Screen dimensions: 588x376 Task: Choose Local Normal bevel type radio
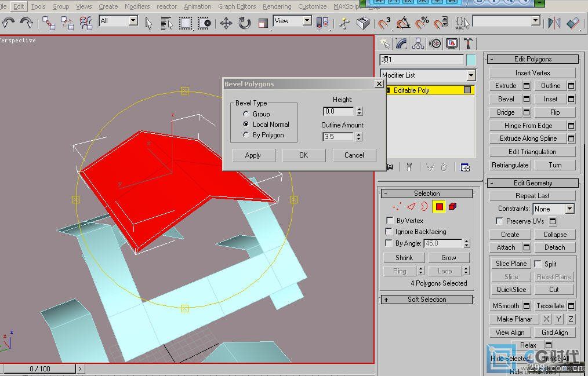[x=246, y=124]
